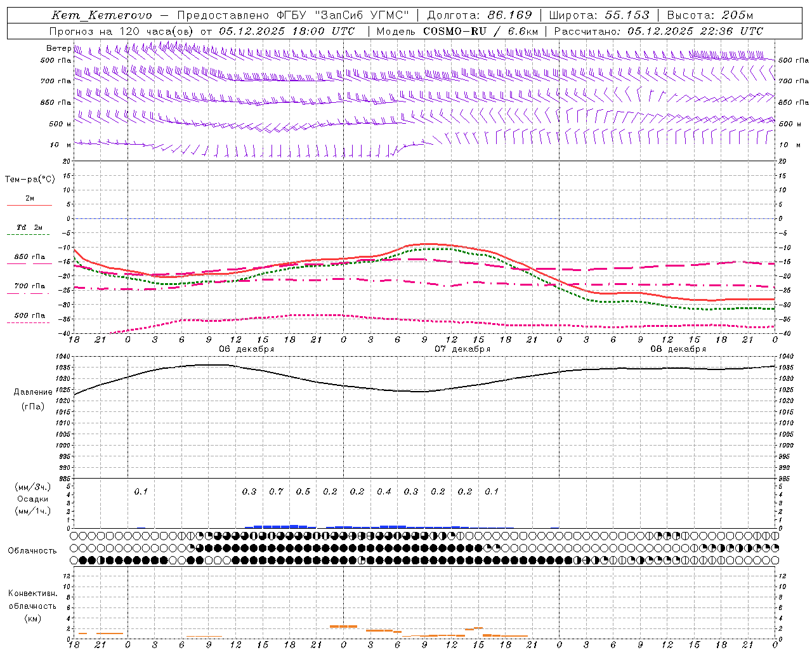Image resolution: width=812 pixels, height=650 pixels.
Task: Click the Ветер wind panel label
Action: pos(58,48)
